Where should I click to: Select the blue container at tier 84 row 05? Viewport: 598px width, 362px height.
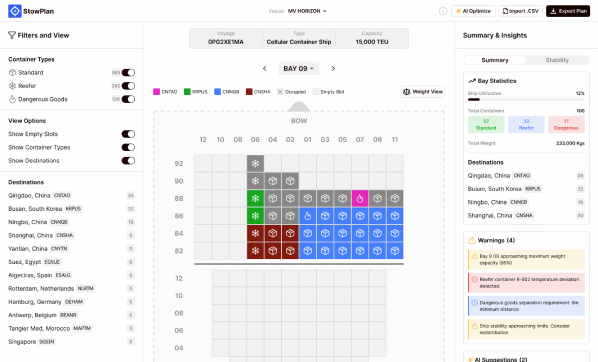point(342,233)
